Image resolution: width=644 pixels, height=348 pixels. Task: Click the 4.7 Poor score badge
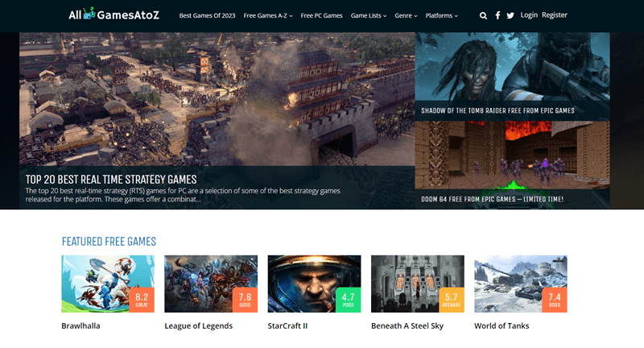349,300
